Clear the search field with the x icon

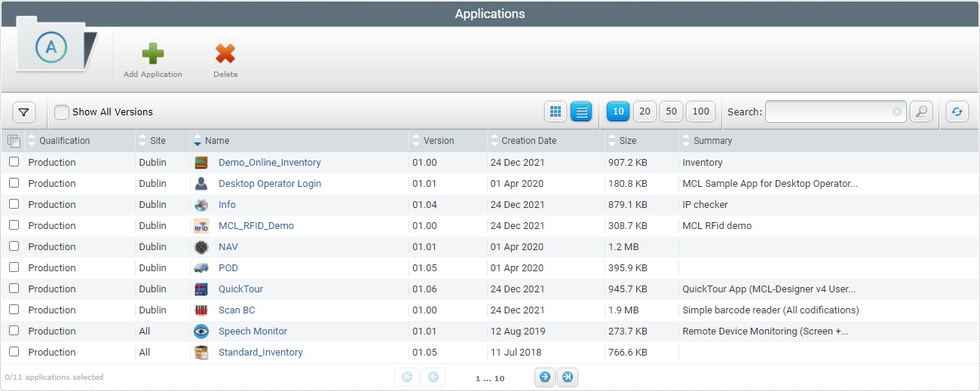pyautogui.click(x=897, y=111)
